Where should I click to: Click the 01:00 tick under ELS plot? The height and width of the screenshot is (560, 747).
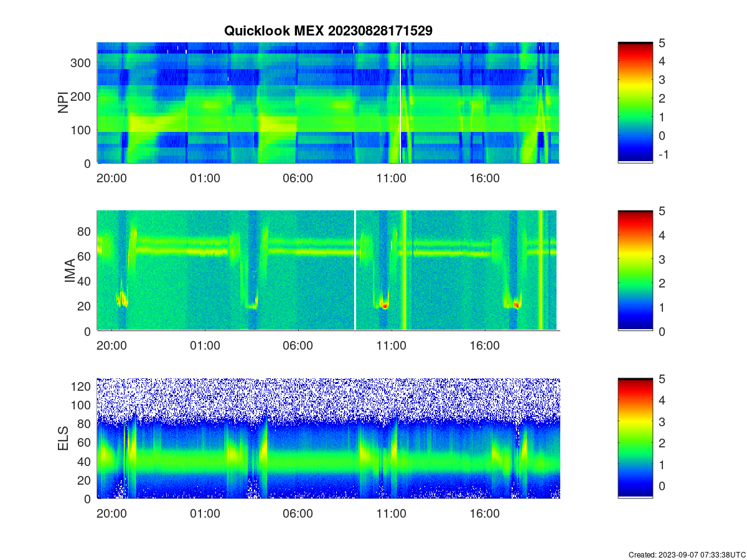pyautogui.click(x=205, y=514)
